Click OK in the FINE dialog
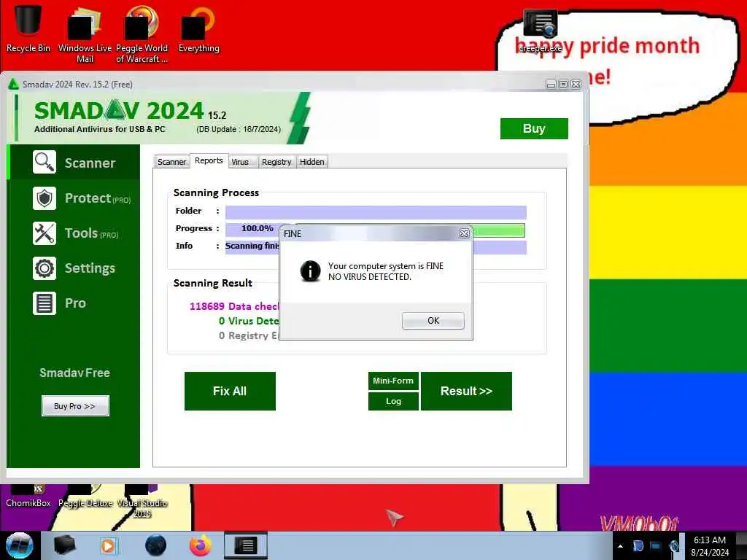Screen dimensions: 747x560 433,321
